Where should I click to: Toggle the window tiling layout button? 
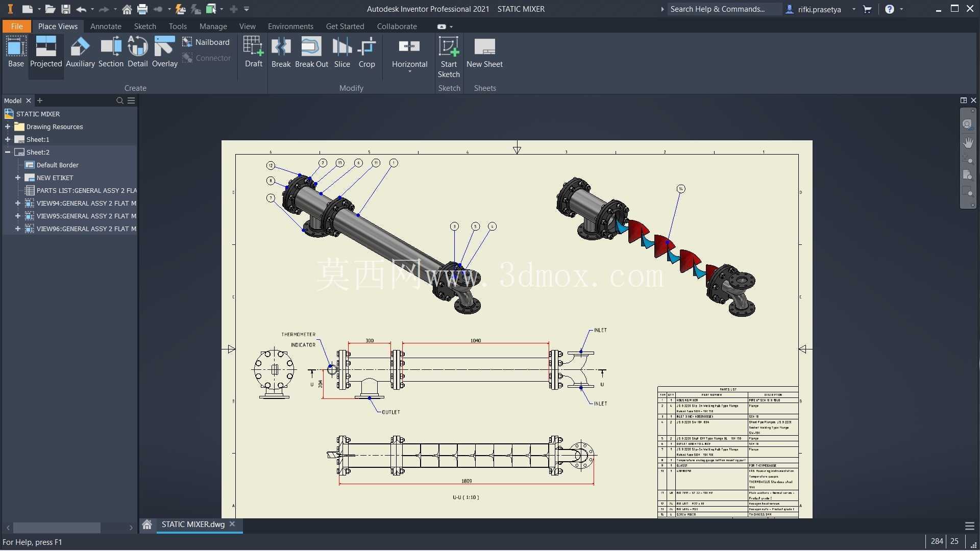963,101
